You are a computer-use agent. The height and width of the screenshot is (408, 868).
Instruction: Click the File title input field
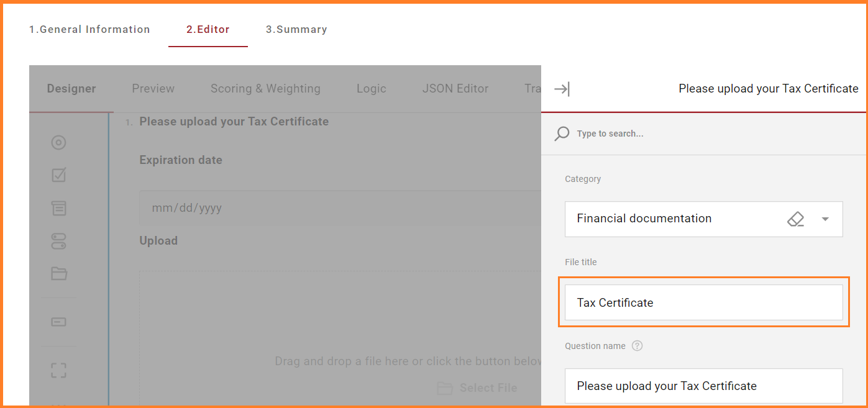point(703,303)
